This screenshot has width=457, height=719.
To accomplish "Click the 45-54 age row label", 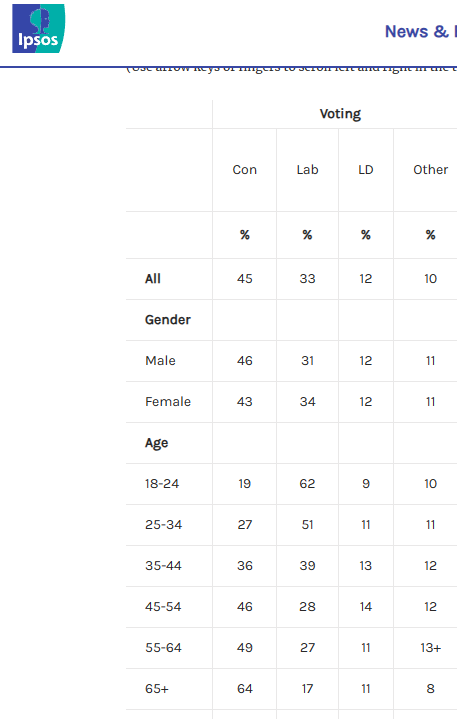I will pyautogui.click(x=163, y=607).
